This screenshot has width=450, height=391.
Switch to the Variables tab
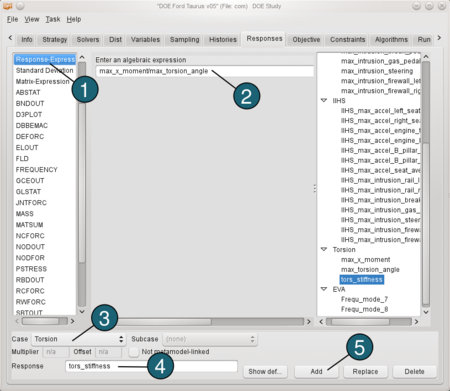(x=145, y=40)
